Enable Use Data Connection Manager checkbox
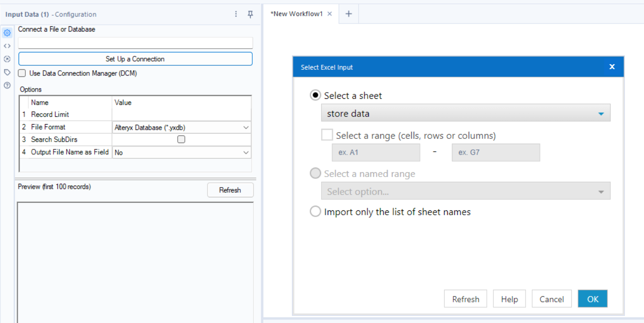 [x=22, y=73]
